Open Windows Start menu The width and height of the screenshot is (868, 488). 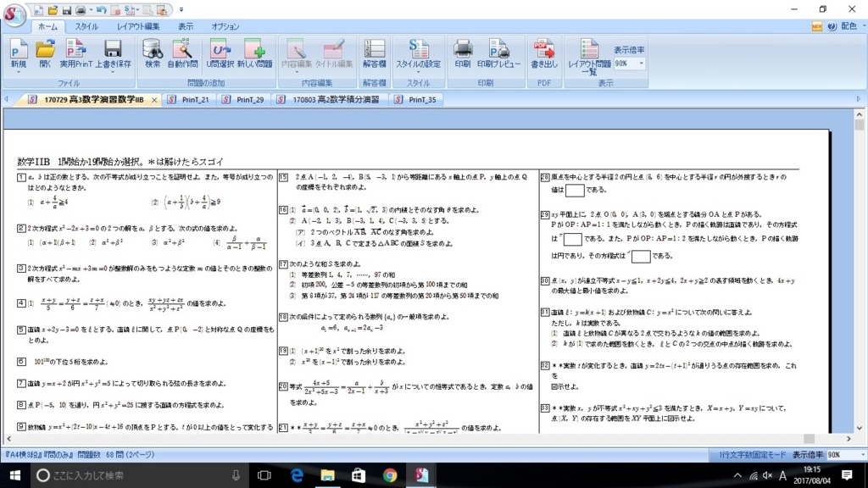pyautogui.click(x=15, y=475)
